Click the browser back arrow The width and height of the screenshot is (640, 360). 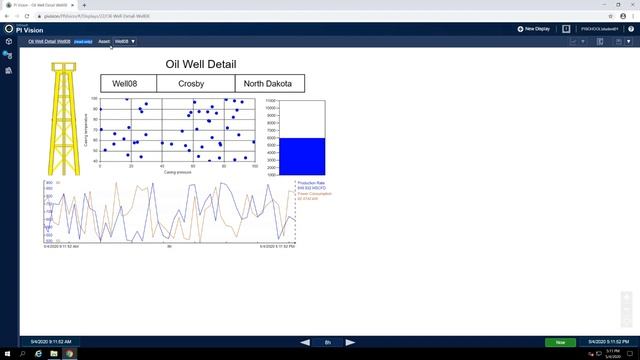7,16
